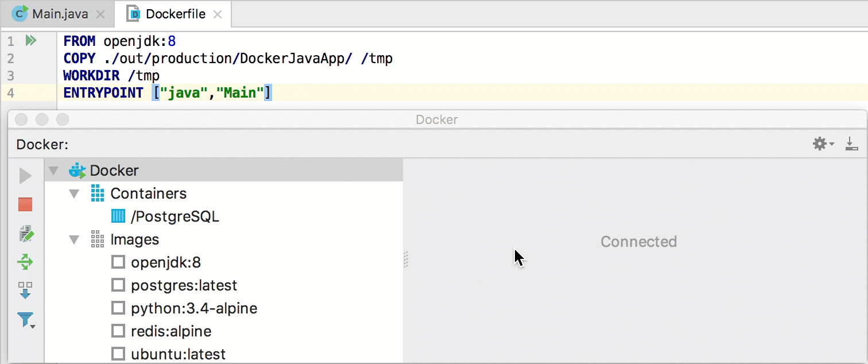Pull an image using the blue download icon
This screenshot has width=868, height=364.
pyautogui.click(x=25, y=291)
